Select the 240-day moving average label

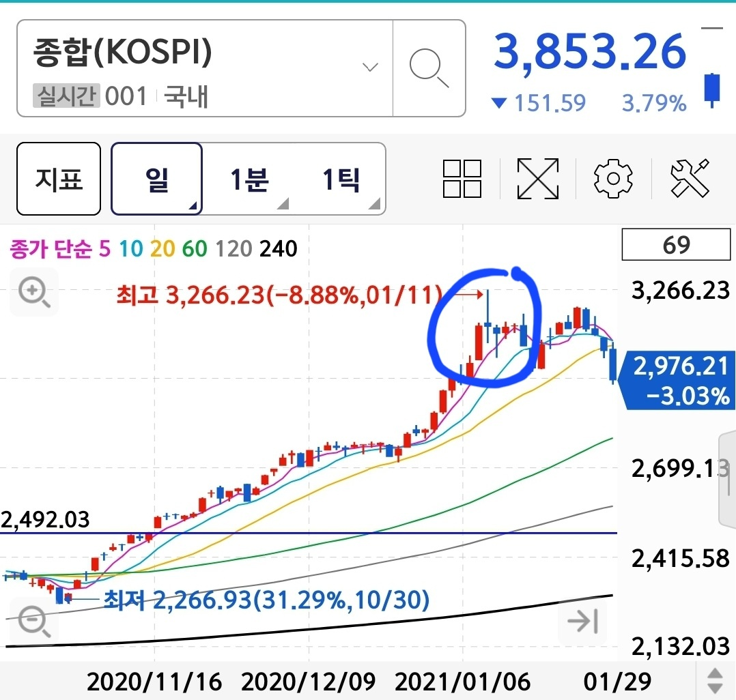coord(279,248)
